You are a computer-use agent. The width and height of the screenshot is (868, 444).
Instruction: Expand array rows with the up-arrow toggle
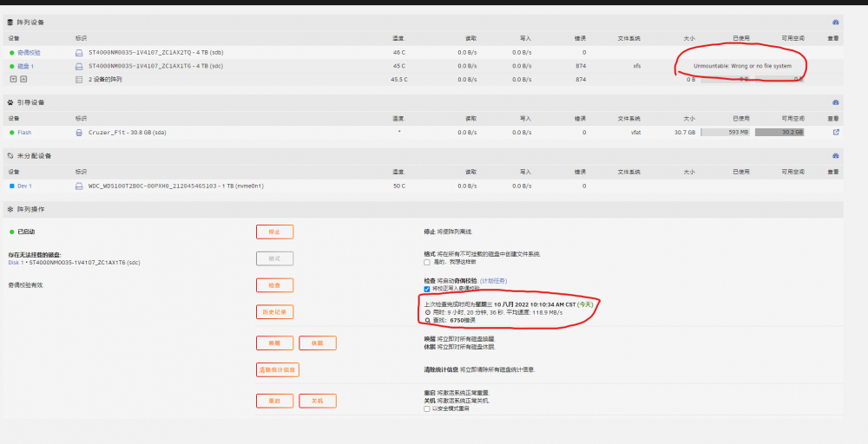pyautogui.click(x=23, y=79)
